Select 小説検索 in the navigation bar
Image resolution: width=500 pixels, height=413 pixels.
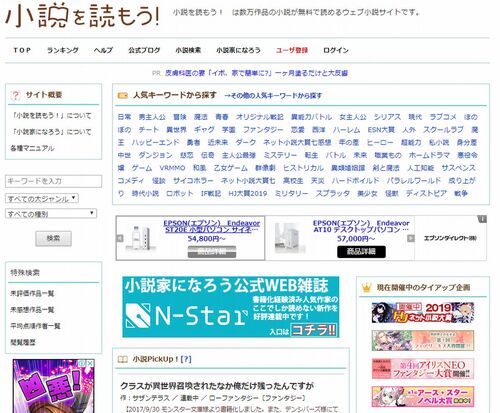[x=188, y=50]
